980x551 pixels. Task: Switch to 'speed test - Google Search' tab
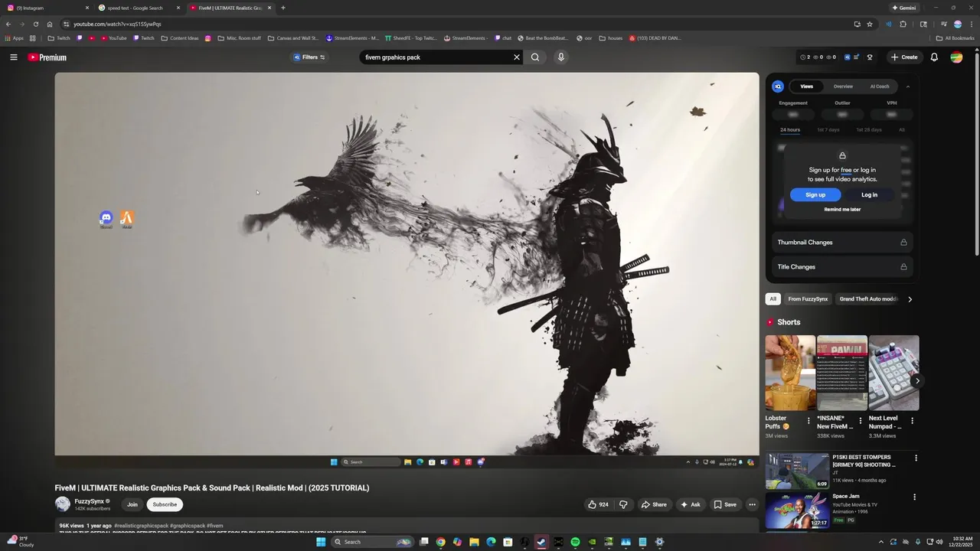pos(140,8)
